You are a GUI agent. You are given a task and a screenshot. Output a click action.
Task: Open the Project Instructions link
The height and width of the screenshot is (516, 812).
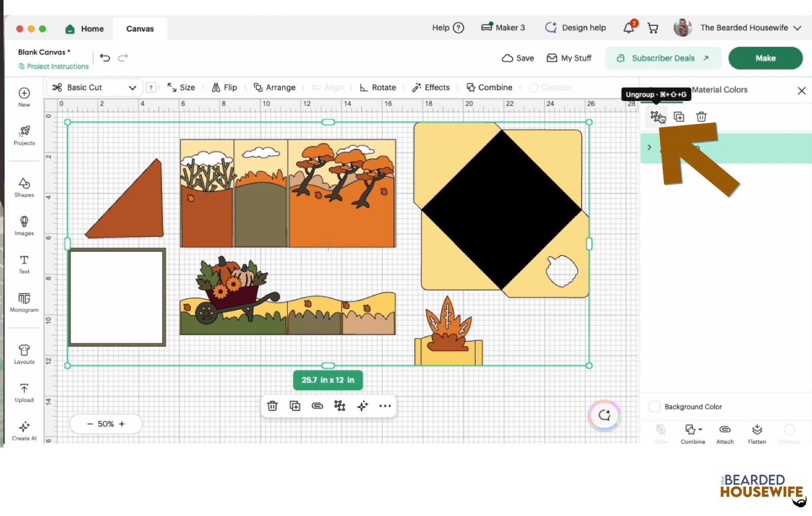53,66
